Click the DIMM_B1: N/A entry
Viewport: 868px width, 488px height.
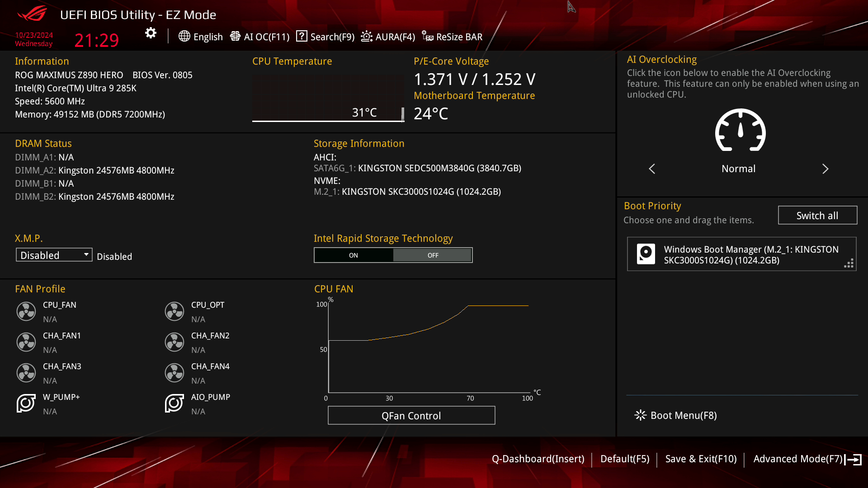44,183
